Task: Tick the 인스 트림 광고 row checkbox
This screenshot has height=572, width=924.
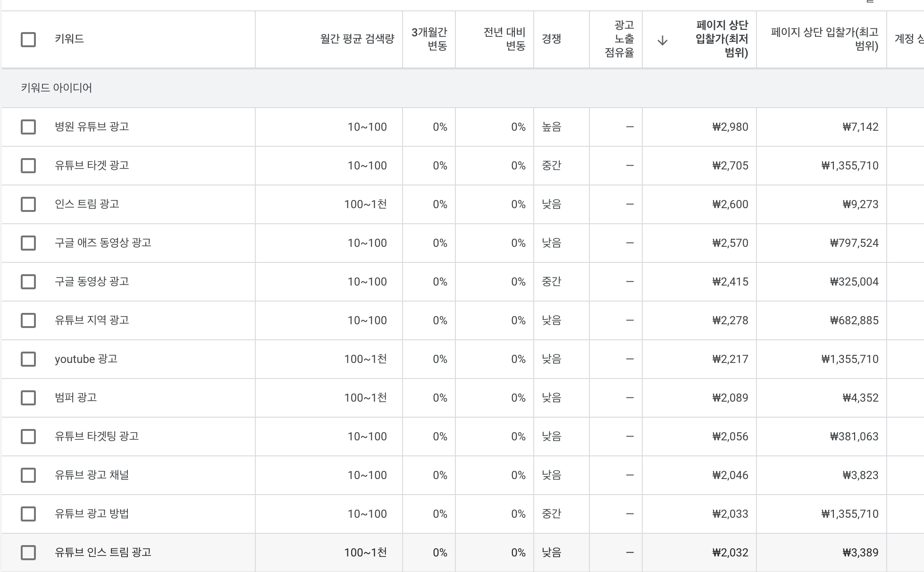Action: tap(28, 204)
